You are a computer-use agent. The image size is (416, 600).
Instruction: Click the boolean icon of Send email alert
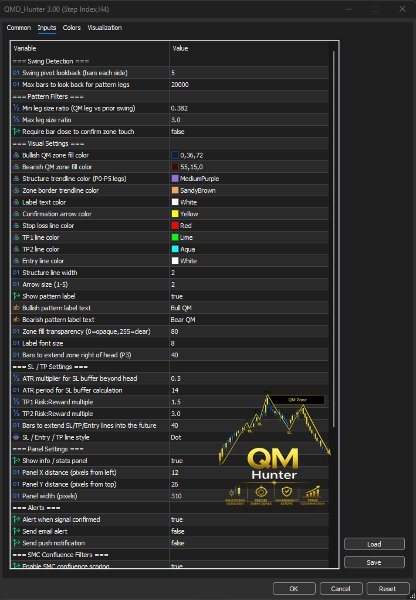pos(16,531)
